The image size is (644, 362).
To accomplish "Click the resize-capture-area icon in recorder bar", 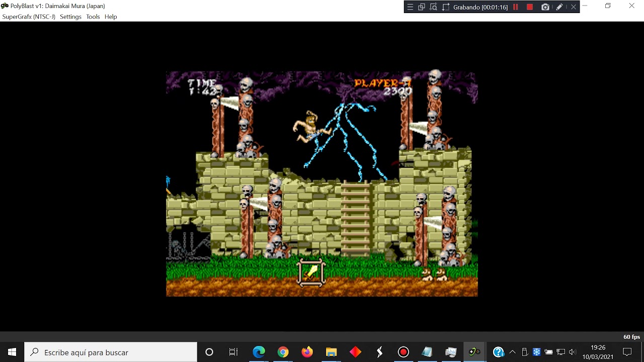I will point(446,7).
